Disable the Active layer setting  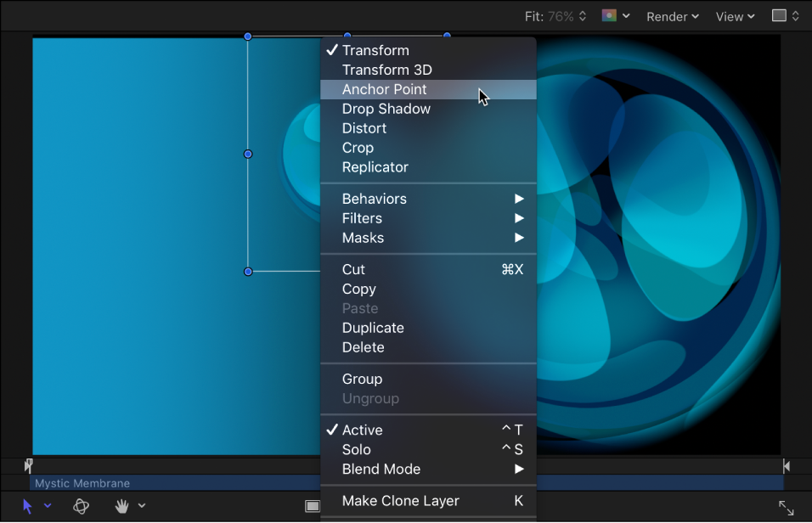click(x=363, y=430)
